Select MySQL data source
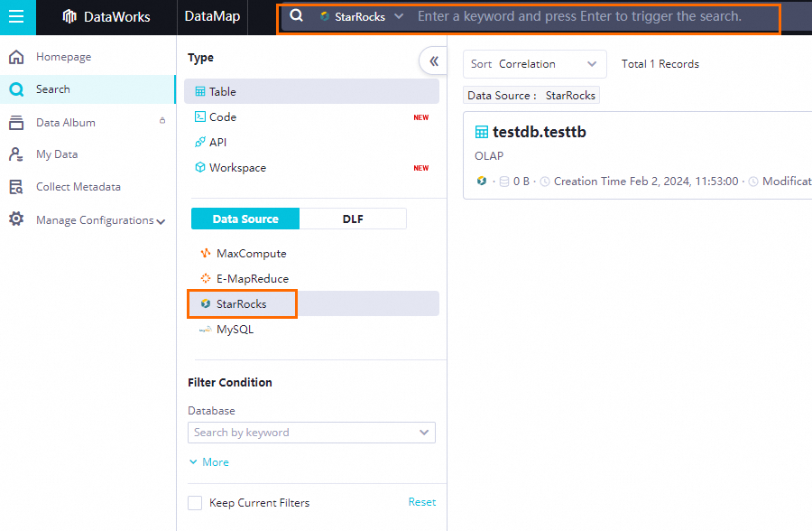The image size is (812, 531). coord(235,330)
